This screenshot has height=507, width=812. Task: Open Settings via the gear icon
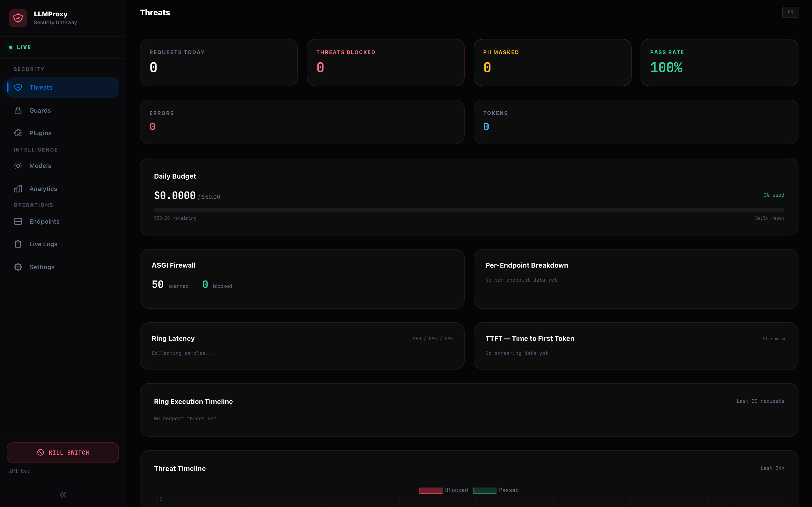[18, 267]
